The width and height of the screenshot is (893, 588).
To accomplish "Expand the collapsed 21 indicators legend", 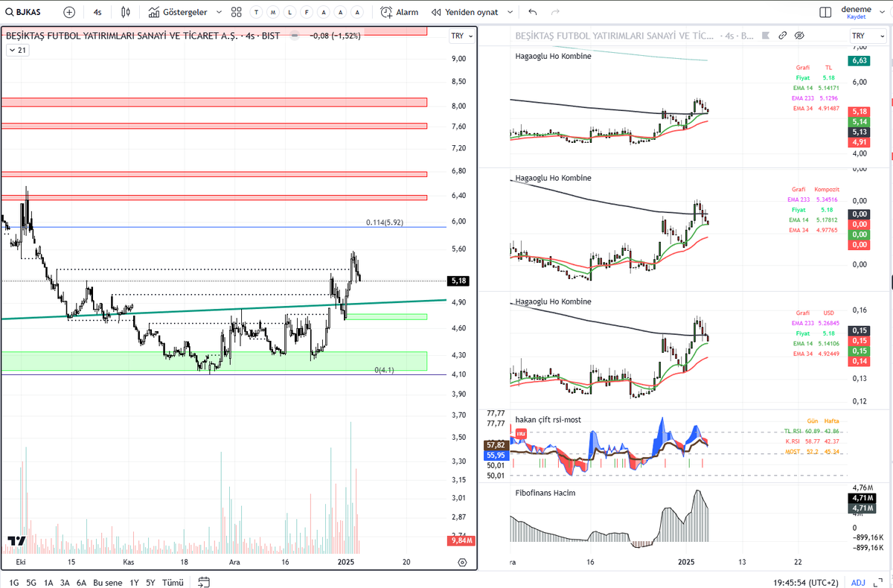I will 18,50.
